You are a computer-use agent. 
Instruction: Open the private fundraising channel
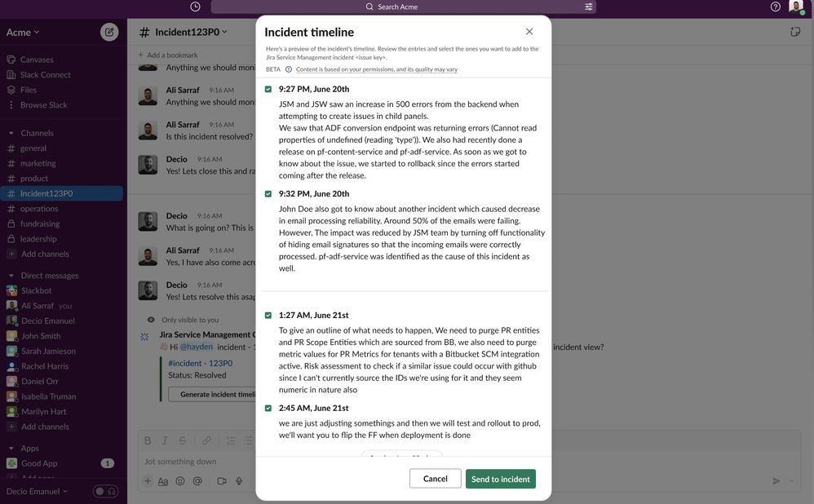40,223
